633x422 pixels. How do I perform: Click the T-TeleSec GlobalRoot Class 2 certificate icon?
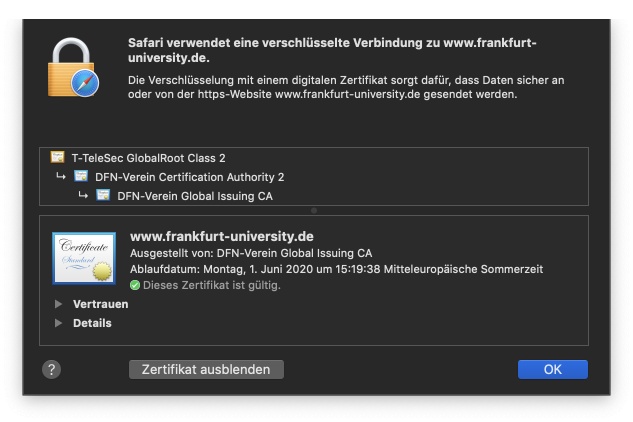pyautogui.click(x=57, y=157)
